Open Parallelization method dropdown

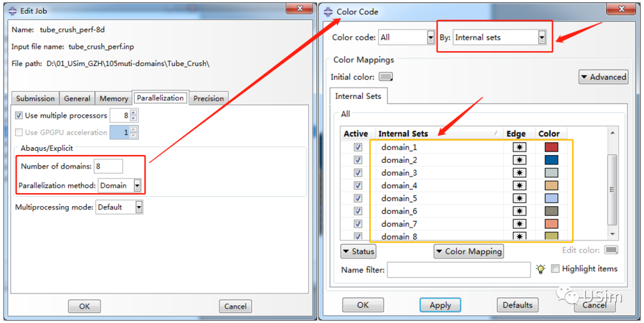click(138, 185)
